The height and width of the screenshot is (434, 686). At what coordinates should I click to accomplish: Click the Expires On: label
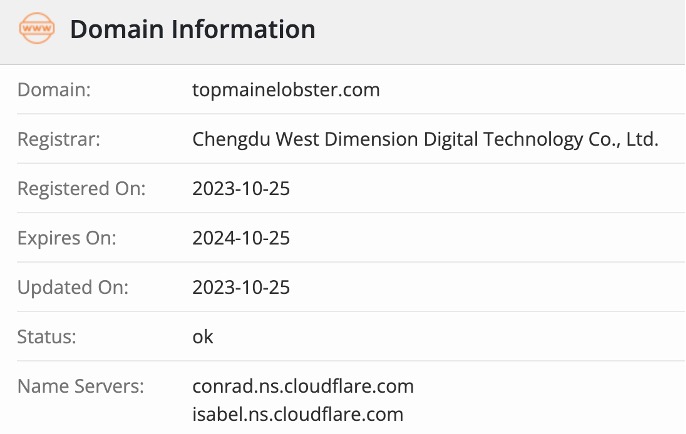pos(67,238)
